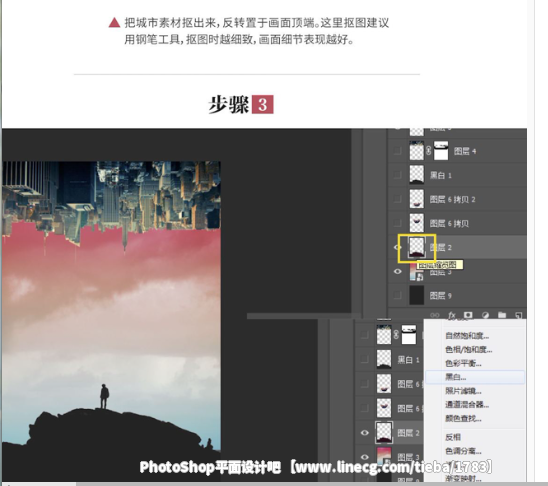Show 黑白 1 in the panel beside the menu
548x486 pixels.
(x=365, y=359)
